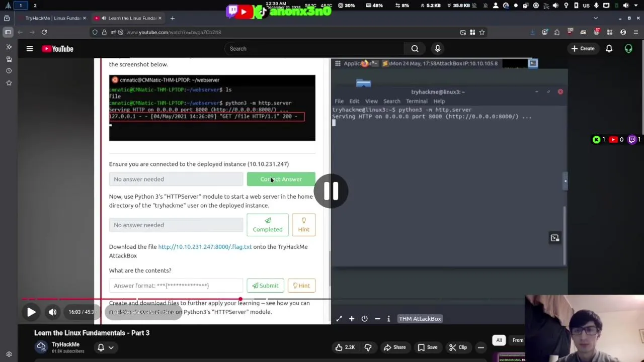Go forward using browser forward arrow
This screenshot has height=362, width=644.
32,32
